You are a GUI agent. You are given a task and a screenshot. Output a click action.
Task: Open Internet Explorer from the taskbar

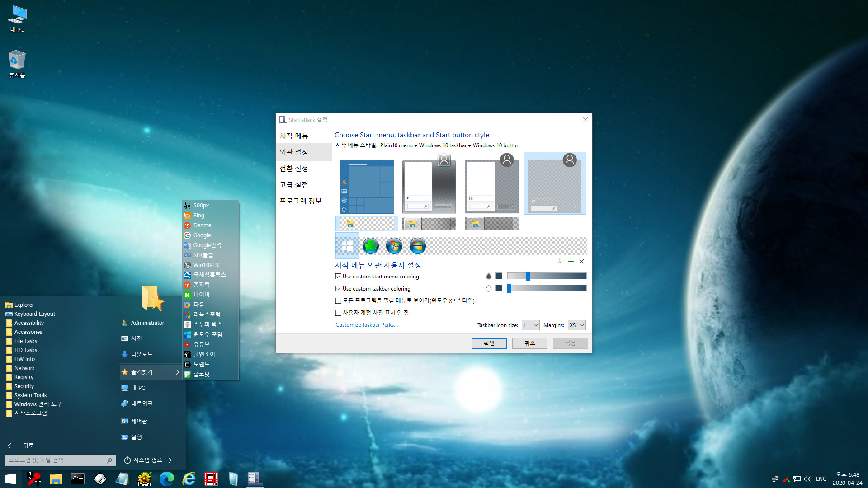click(189, 479)
